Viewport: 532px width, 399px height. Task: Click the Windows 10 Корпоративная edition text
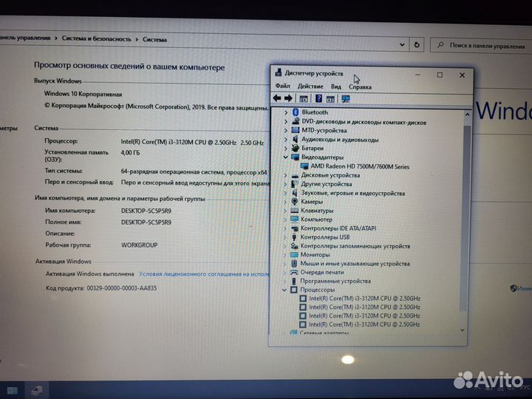83,94
